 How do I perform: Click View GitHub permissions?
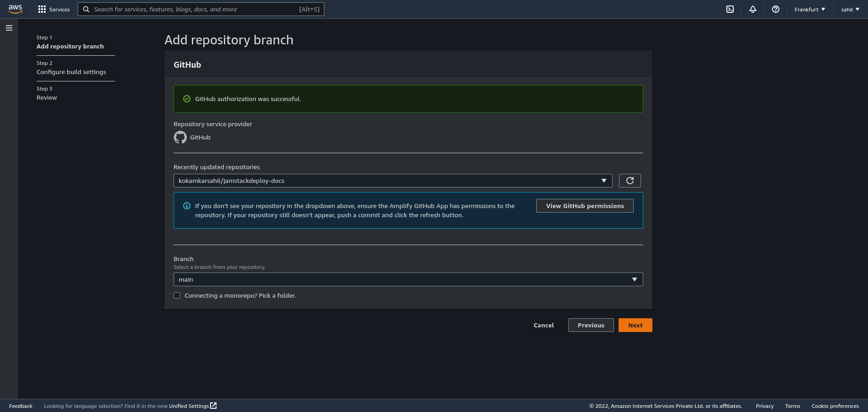coord(585,206)
